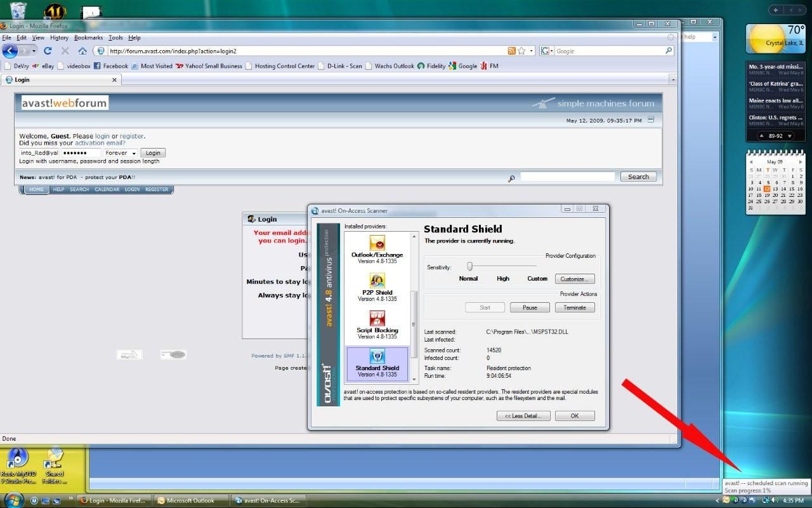The height and width of the screenshot is (508, 812).
Task: Open the session length Forever dropdown
Action: point(121,153)
